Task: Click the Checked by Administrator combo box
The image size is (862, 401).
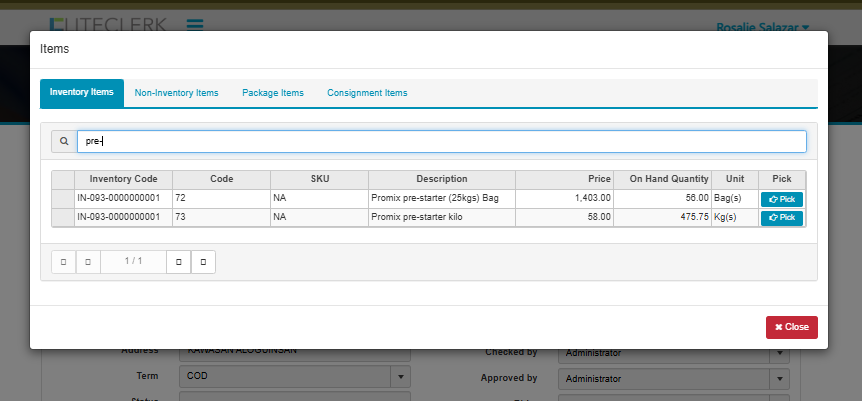Action: pos(674,353)
